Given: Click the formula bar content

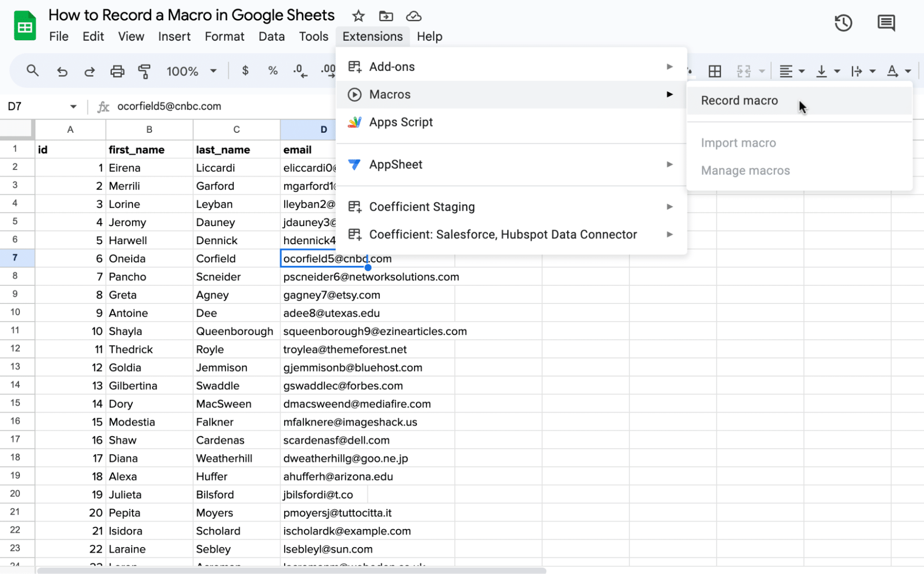Looking at the screenshot, I should 169,106.
